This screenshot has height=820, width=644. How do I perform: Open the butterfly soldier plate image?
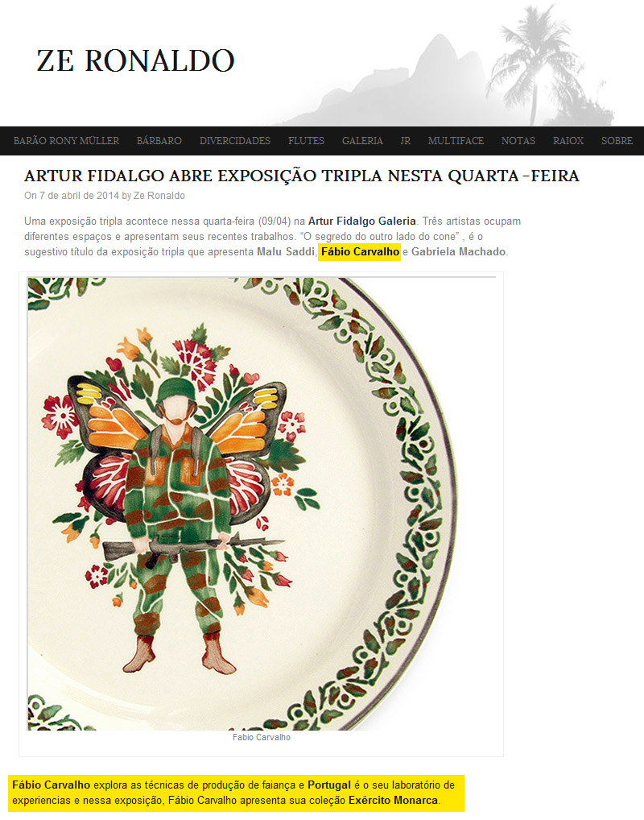262,503
